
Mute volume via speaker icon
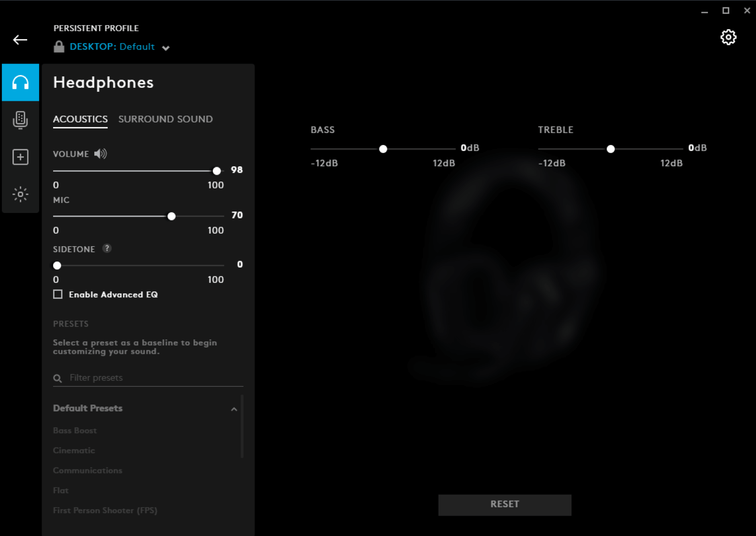[101, 154]
